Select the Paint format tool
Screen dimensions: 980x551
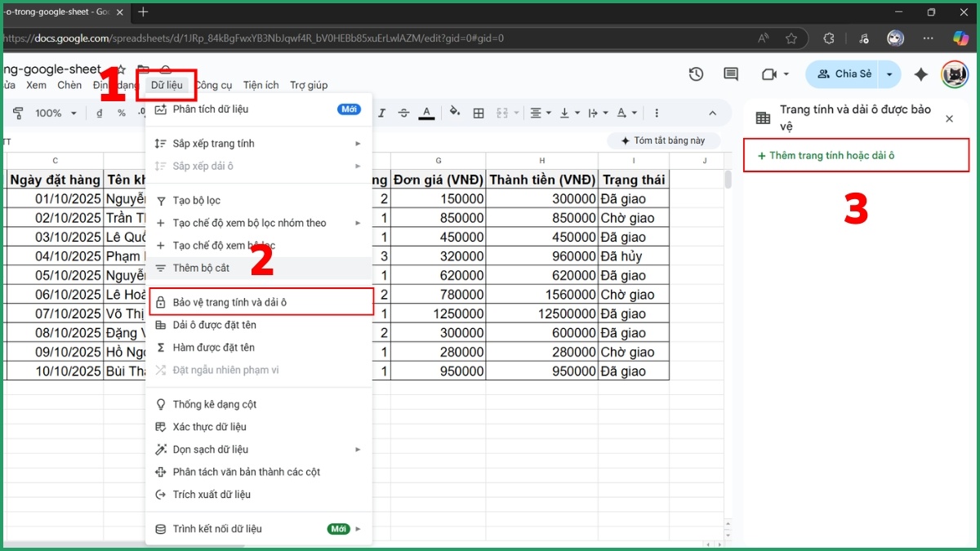pos(17,113)
